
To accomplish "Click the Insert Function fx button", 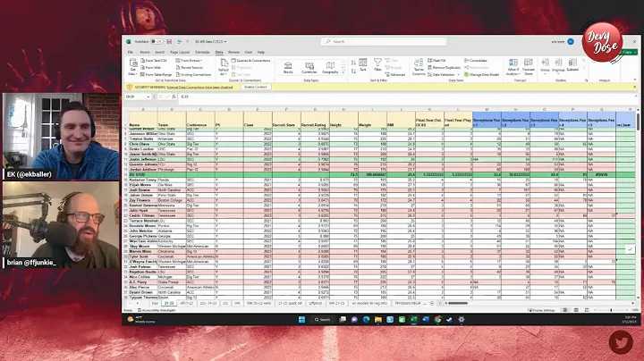I will pyautogui.click(x=174, y=97).
